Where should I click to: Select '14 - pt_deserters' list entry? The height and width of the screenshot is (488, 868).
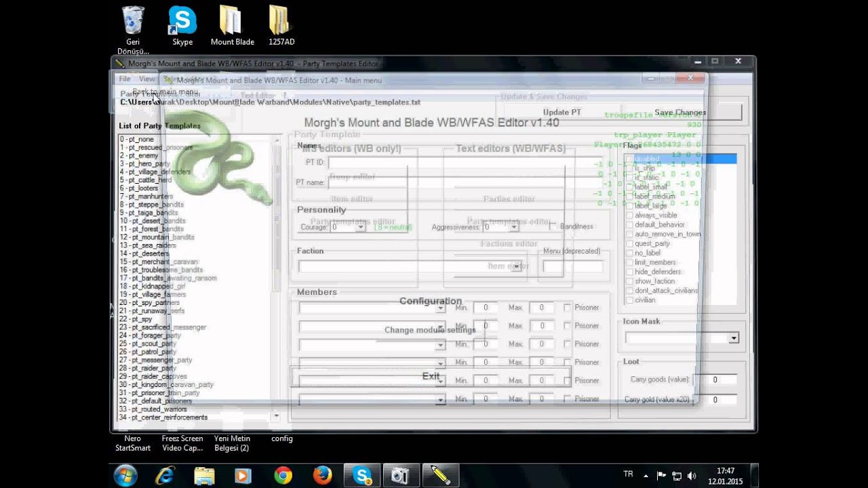click(x=144, y=253)
